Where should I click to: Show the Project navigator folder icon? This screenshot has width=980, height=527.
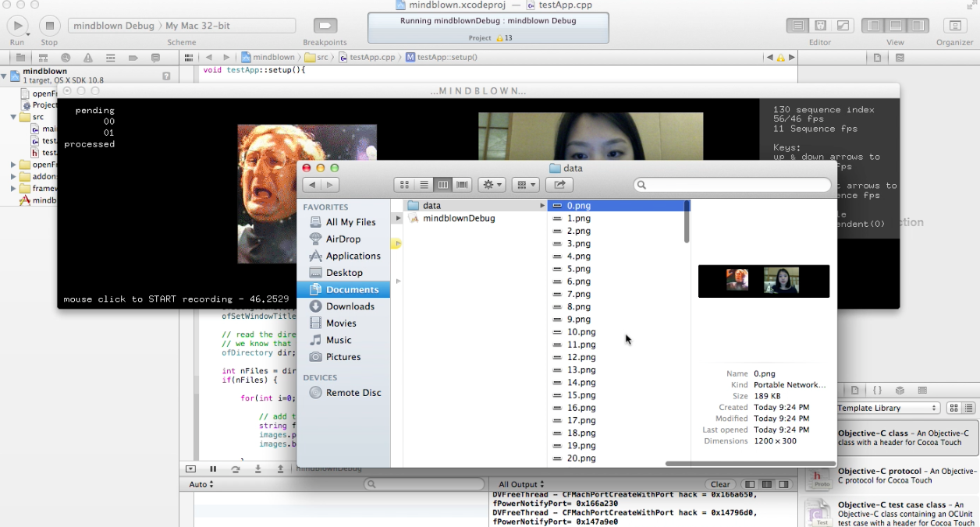click(20, 58)
